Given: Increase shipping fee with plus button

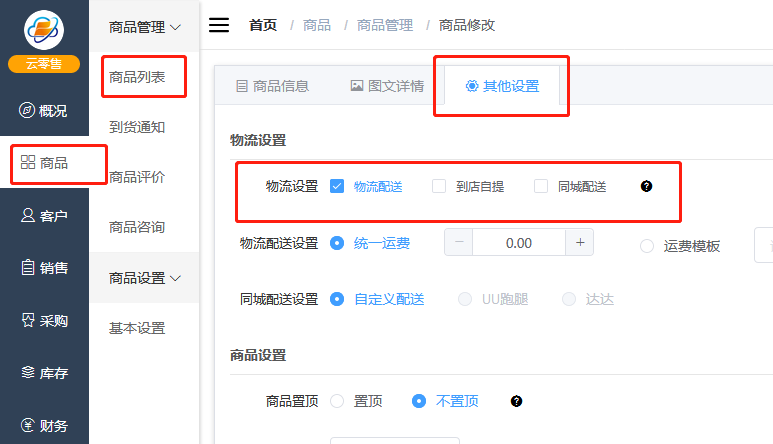Looking at the screenshot, I should point(580,242).
